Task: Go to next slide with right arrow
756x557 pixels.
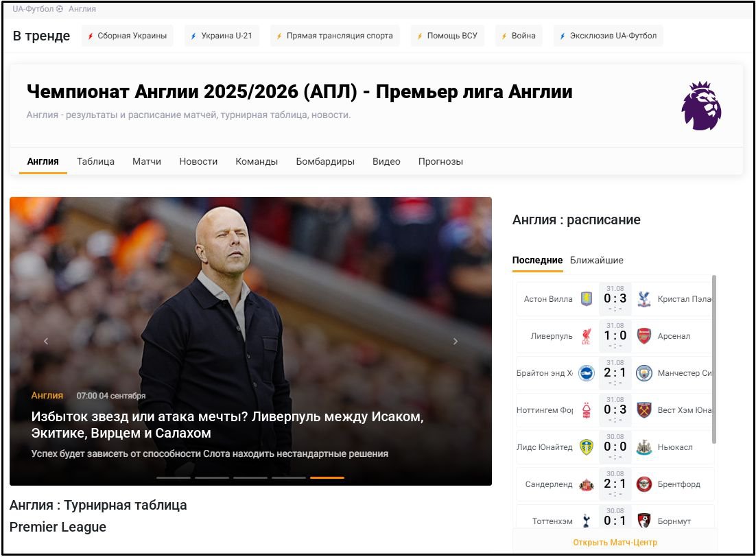Action: [x=455, y=342]
